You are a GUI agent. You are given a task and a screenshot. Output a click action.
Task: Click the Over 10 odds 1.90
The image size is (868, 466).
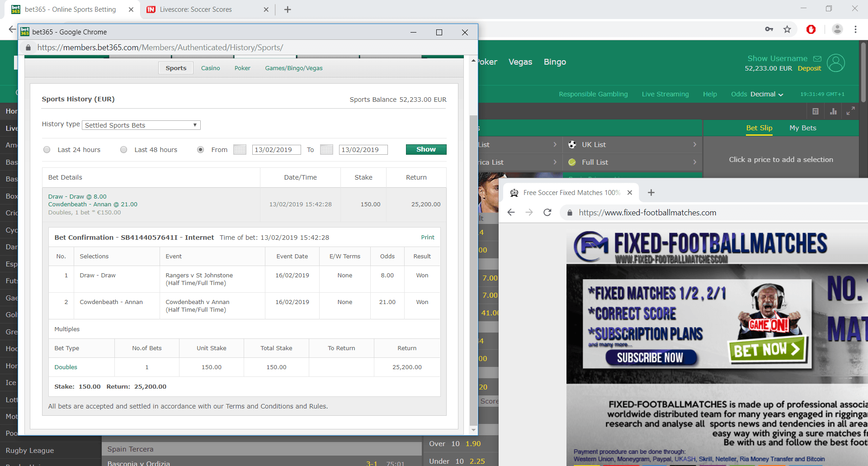click(x=473, y=444)
